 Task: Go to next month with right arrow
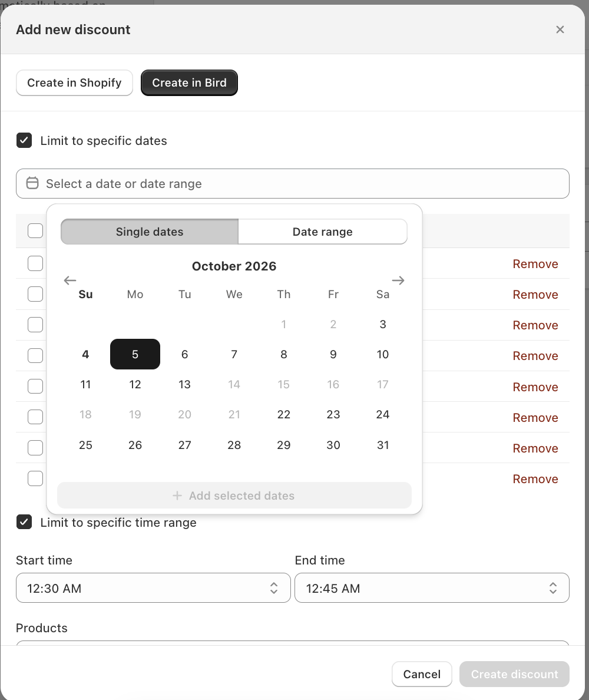click(x=398, y=280)
